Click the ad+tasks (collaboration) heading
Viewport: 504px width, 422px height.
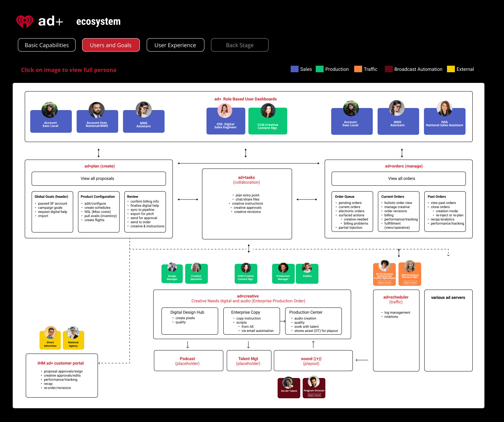click(x=247, y=180)
